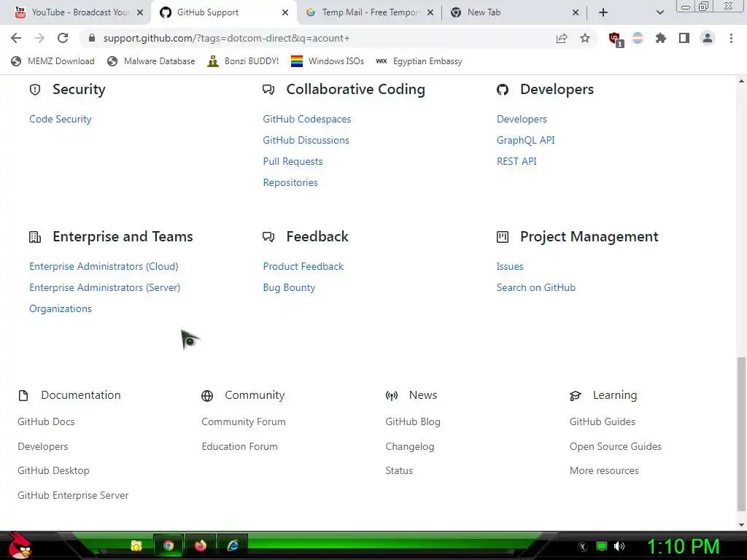Bookmark this page with the star icon
Screen dimensions: 747x560
tap(585, 38)
